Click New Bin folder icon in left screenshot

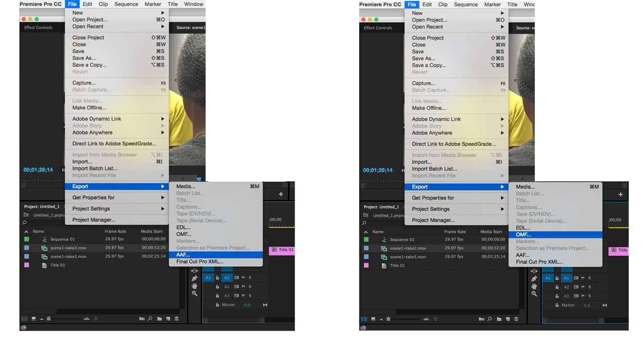(x=159, y=319)
